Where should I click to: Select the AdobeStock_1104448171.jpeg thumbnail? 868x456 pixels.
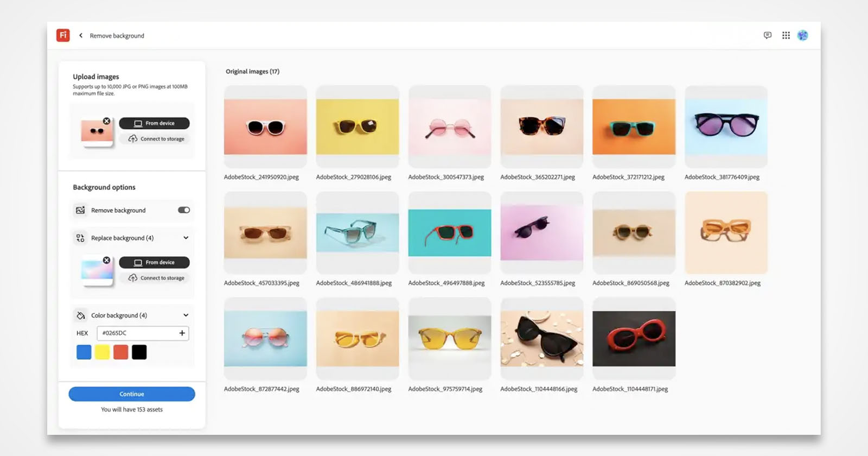click(634, 339)
